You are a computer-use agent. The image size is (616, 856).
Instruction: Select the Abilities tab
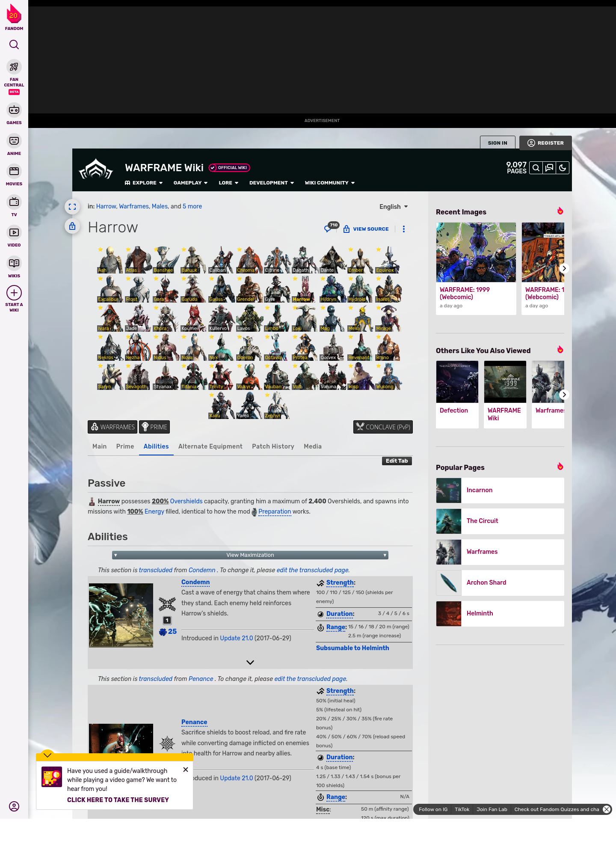click(156, 446)
